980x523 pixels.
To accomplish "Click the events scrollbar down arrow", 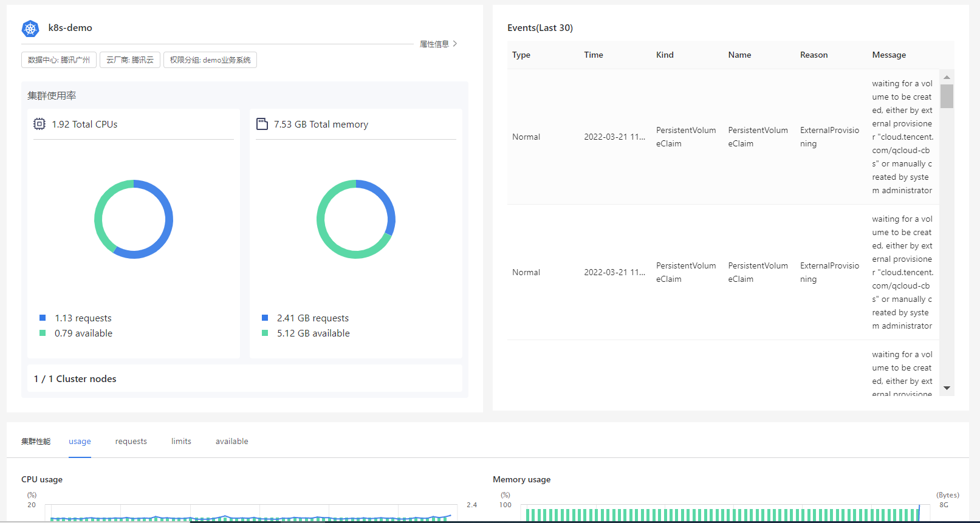I will click(947, 388).
